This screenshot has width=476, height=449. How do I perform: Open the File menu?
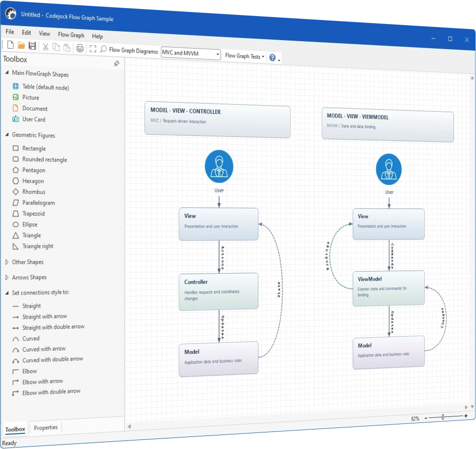point(10,32)
